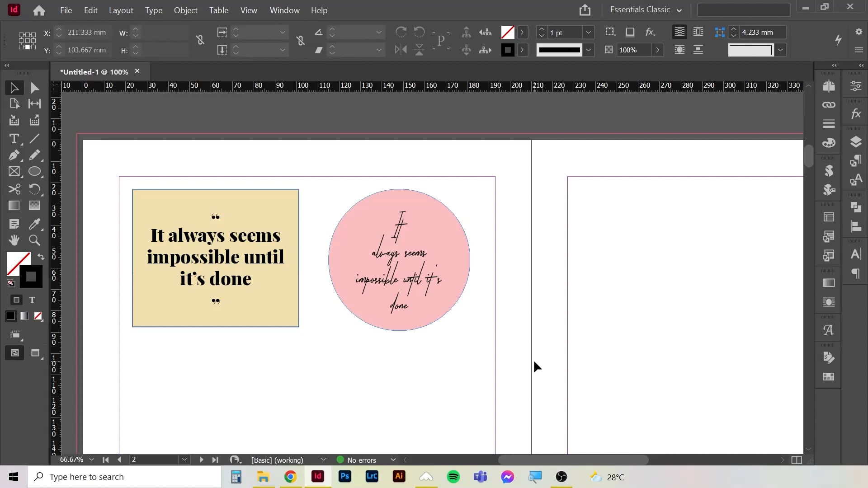This screenshot has width=868, height=488.
Task: Open the Pages panel icon
Action: tap(829, 86)
